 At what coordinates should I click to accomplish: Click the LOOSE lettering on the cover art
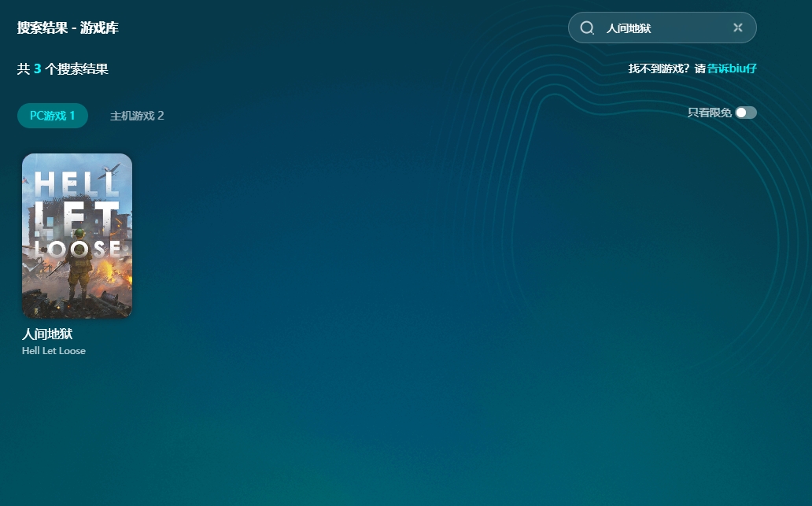click(x=79, y=248)
